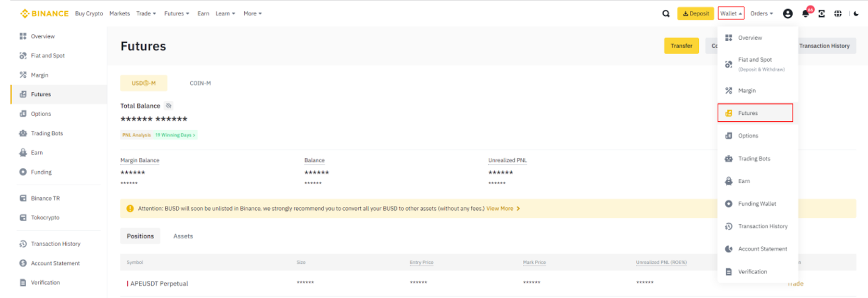Select the Positions tab
This screenshot has height=298, width=868.
coord(140,236)
